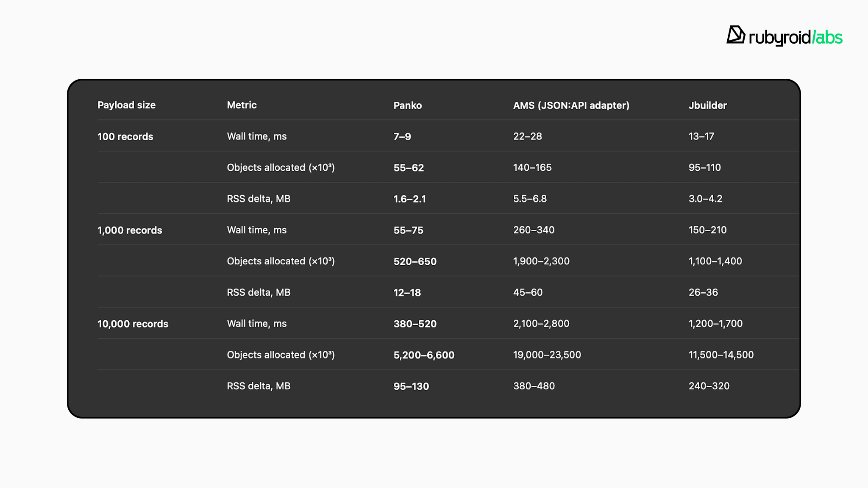Screen dimensions: 868x488
Task: Click the AMS value '2,100–2,800'
Action: [x=541, y=324]
